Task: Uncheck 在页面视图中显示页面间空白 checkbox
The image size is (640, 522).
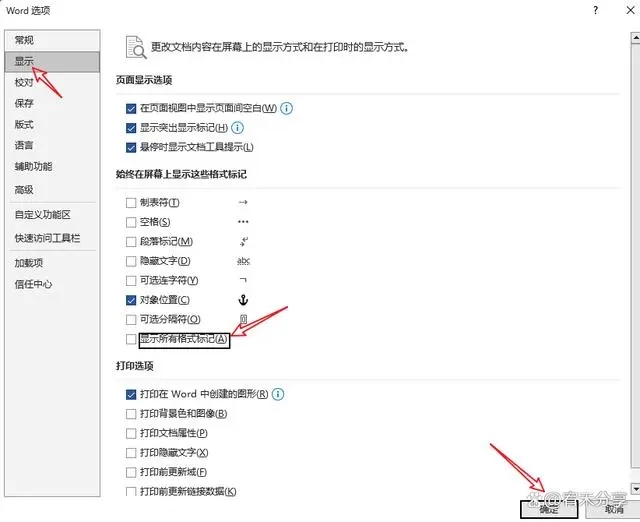Action: [x=131, y=109]
